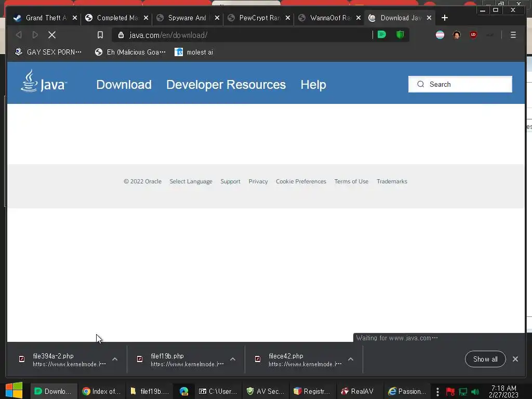The height and width of the screenshot is (399, 532).
Task: Open the profile avatar extension icon
Action: pyautogui.click(x=457, y=35)
